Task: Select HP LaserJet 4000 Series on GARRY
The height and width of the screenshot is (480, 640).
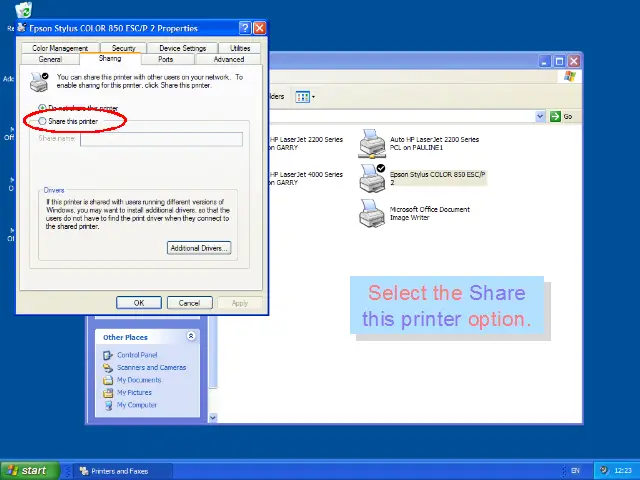Action: (x=306, y=178)
